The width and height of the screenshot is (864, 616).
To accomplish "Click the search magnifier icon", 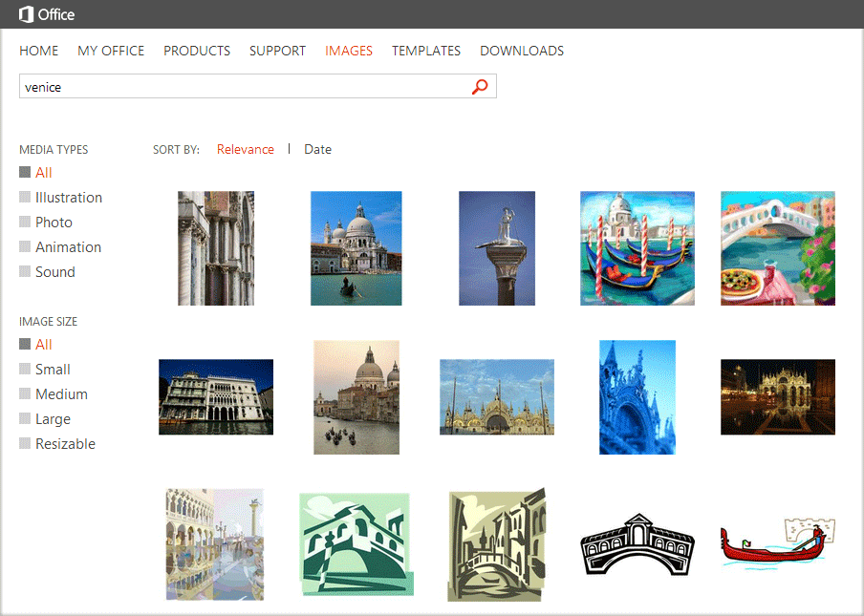I will (479, 86).
